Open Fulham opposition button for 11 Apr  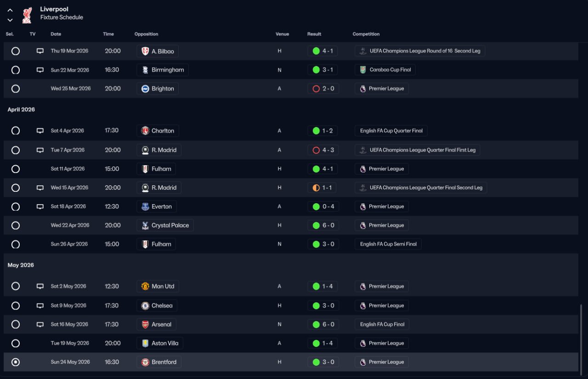[156, 169]
